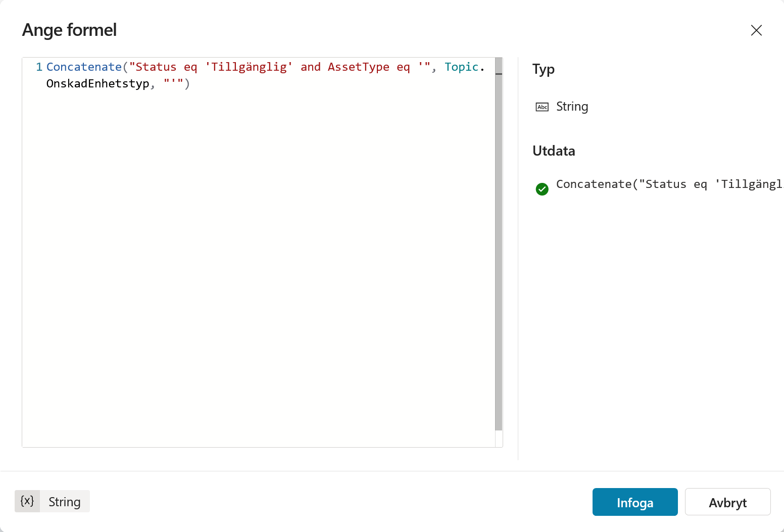Click 'Tillgänglig' in the formula string

point(249,67)
